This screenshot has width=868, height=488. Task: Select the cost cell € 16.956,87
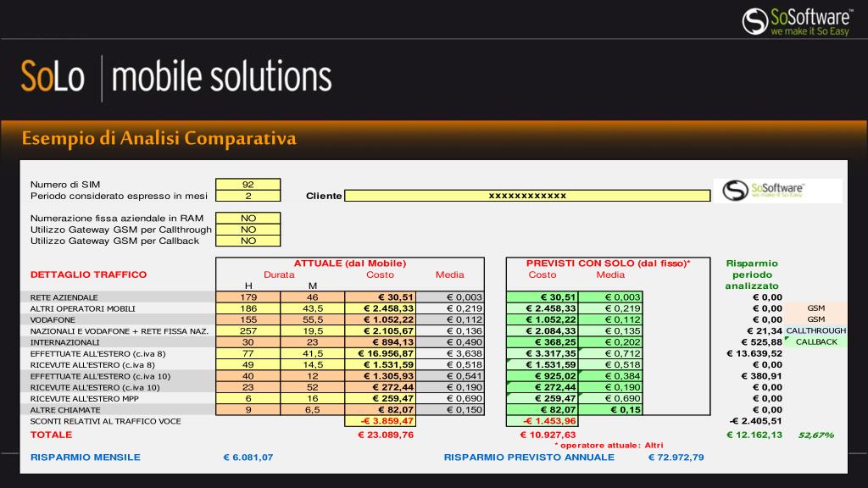381,353
